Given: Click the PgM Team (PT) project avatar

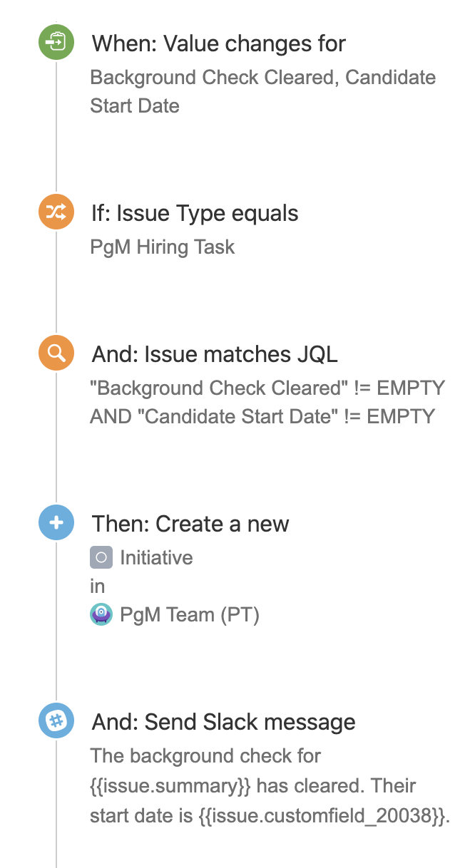Looking at the screenshot, I should point(101,614).
